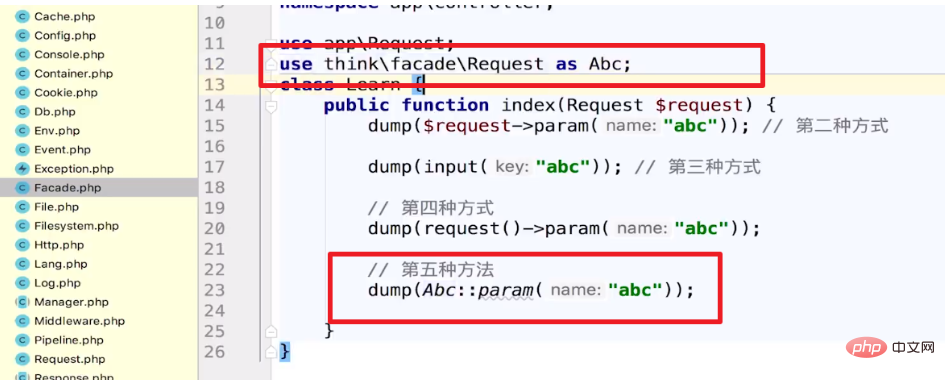
Task: Open Env.php in the file tree
Action: click(x=57, y=131)
